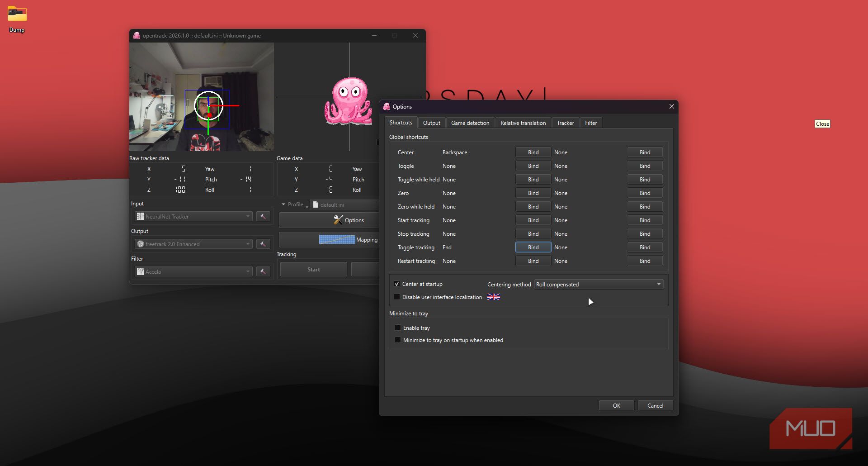The width and height of the screenshot is (868, 466).
Task: Click first Bind button for Zero
Action: [x=533, y=193]
